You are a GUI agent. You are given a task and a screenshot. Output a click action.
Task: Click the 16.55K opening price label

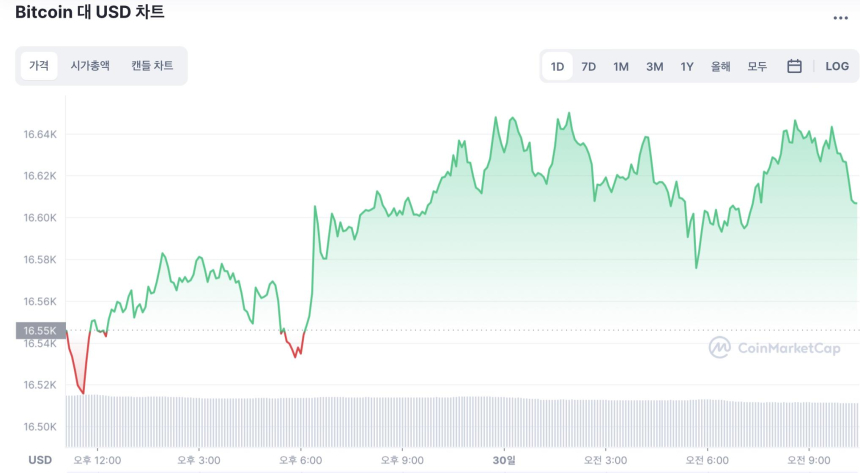(x=39, y=330)
